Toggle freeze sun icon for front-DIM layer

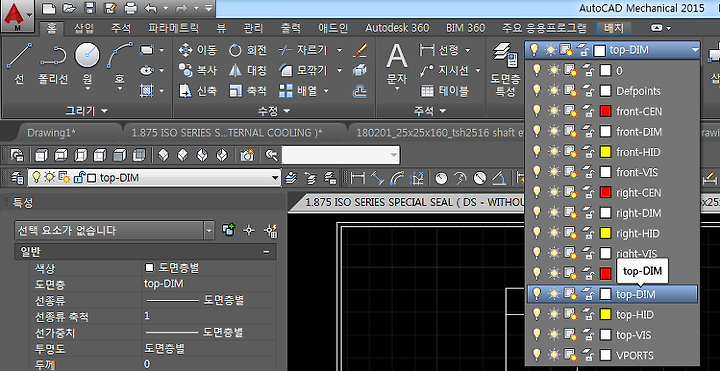(x=553, y=131)
